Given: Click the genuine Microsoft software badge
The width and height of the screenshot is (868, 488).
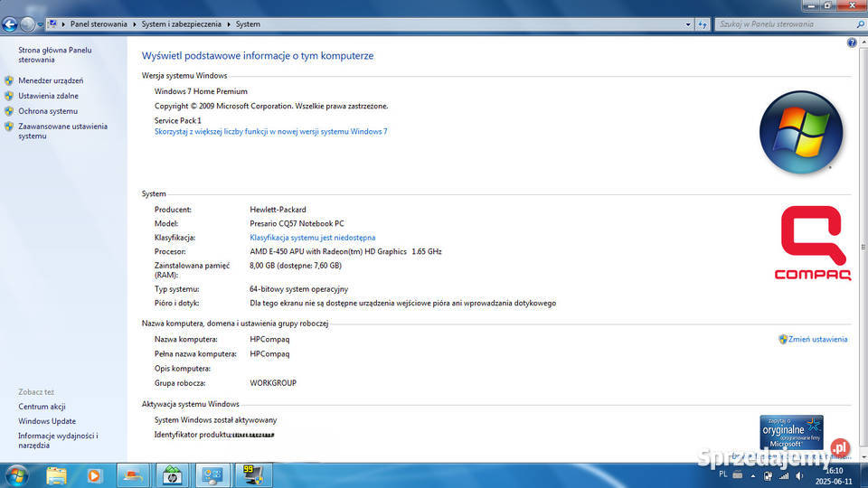Looking at the screenshot, I should pos(791,432).
